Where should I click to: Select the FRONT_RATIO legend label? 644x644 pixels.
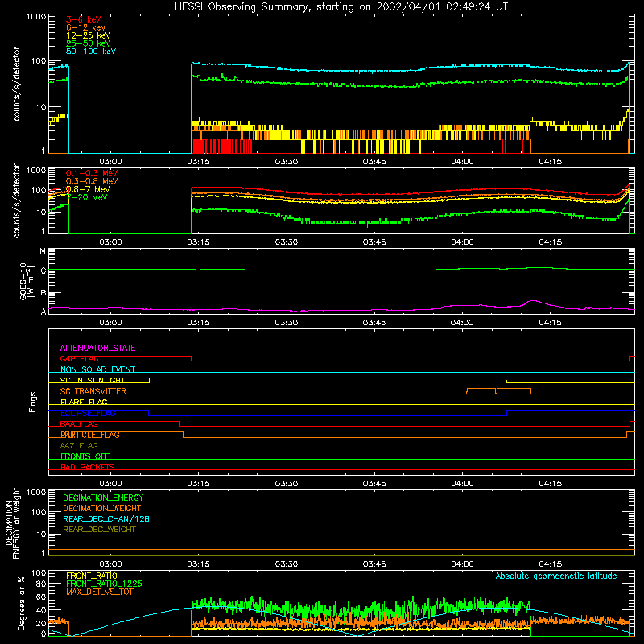pyautogui.click(x=92, y=576)
